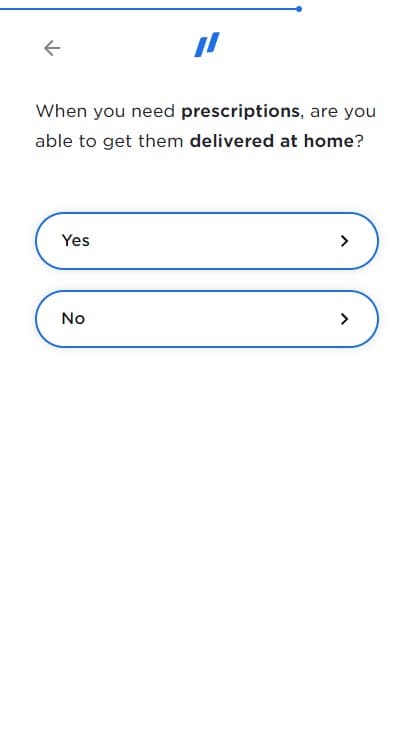
Task: Click the "Yes" label text
Action: [x=76, y=241]
